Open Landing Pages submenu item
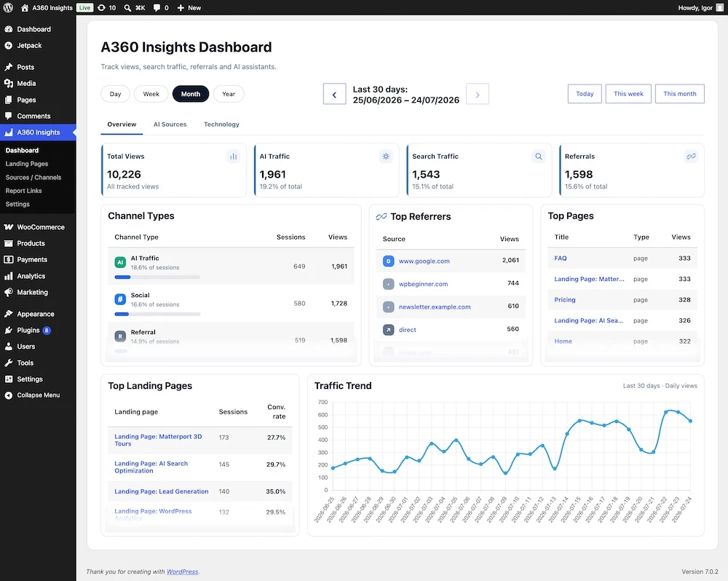 point(27,164)
